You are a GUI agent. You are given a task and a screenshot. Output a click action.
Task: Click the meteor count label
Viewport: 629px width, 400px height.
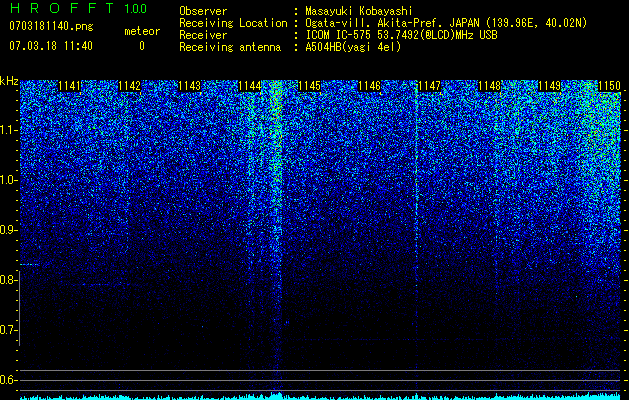[x=142, y=31]
